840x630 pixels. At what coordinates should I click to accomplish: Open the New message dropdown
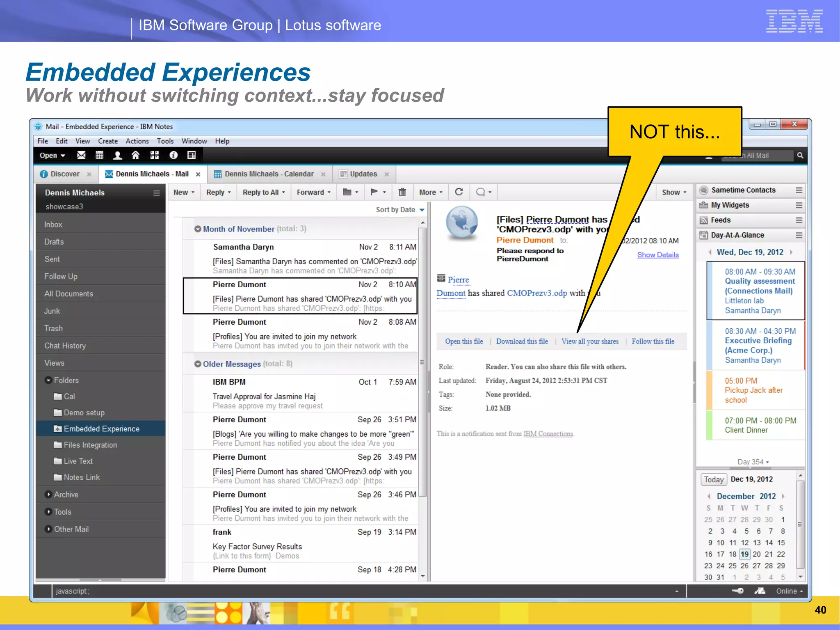[x=184, y=192]
